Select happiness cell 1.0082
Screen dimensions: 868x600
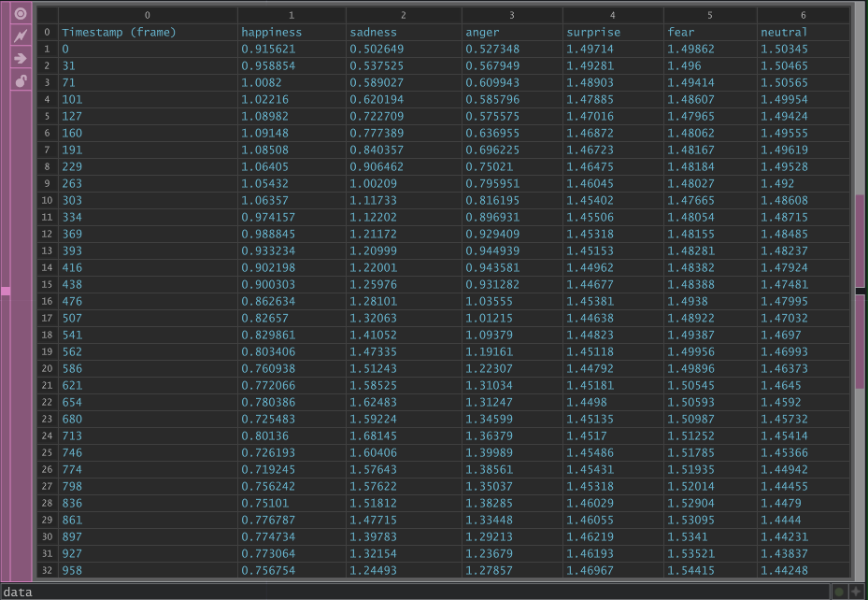pos(292,82)
